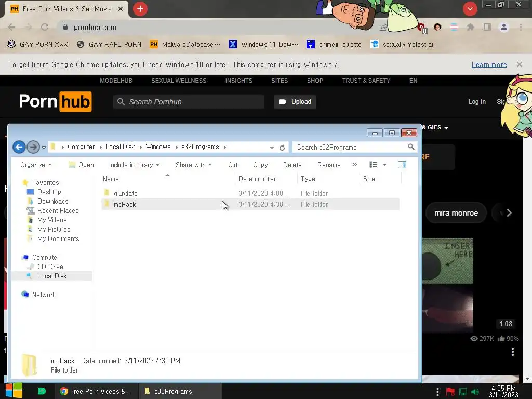The image size is (532, 399).
Task: Click the magnifier icon in Explorer's search box
Action: tap(411, 147)
